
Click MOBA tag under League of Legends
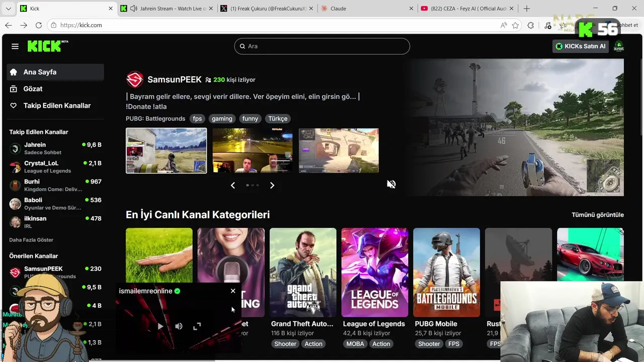click(356, 344)
